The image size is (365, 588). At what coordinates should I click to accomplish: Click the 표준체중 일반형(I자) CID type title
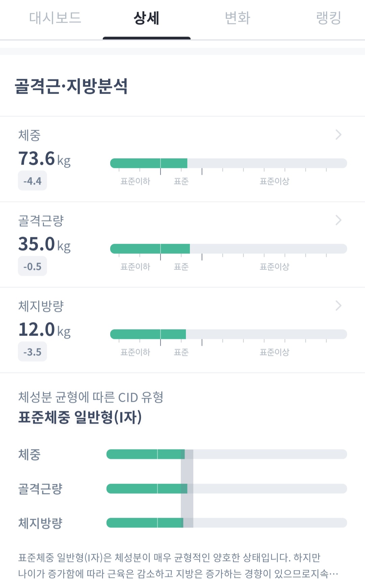click(x=80, y=417)
